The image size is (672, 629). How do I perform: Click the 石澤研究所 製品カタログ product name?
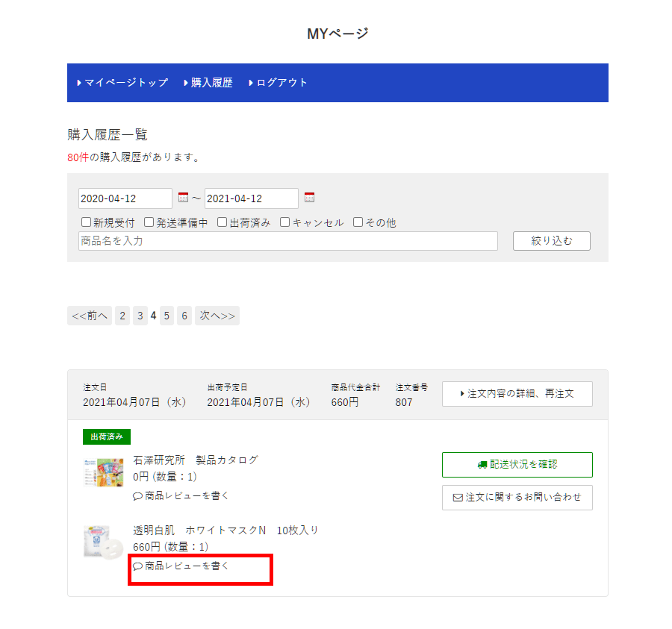(x=196, y=460)
